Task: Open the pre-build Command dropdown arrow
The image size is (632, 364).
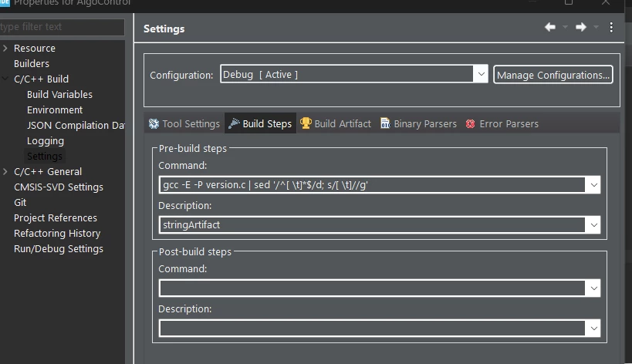Action: point(593,185)
